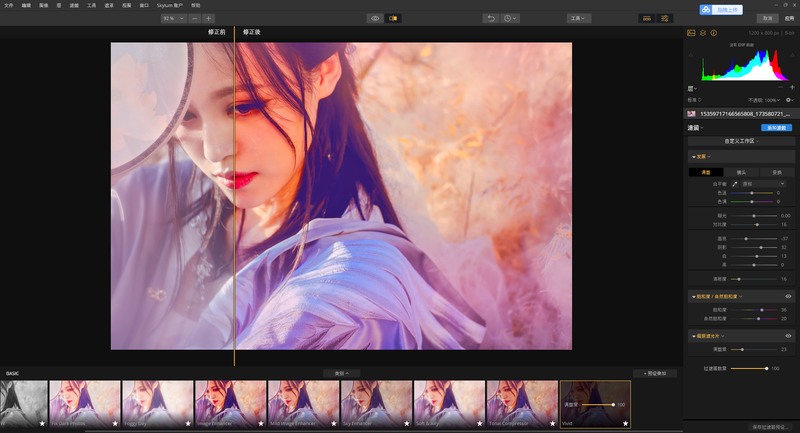
Task: Click the save filter preset button
Action: [x=770, y=427]
